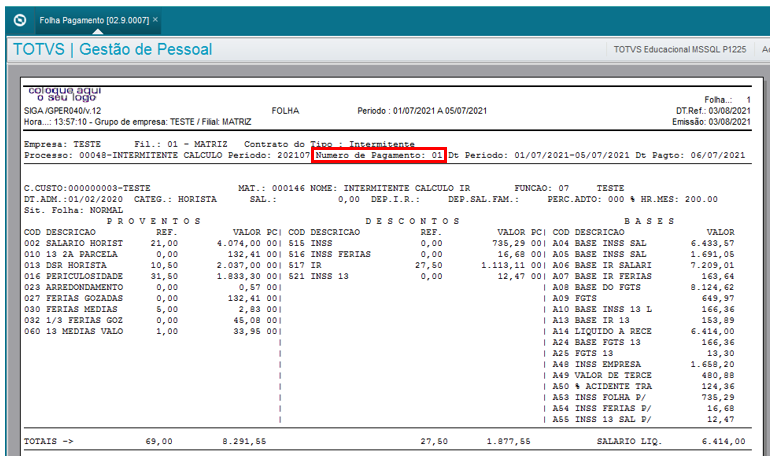Click C.CUSTO:000000003-TESTE text
This screenshot has width=770, height=456.
pos(87,188)
